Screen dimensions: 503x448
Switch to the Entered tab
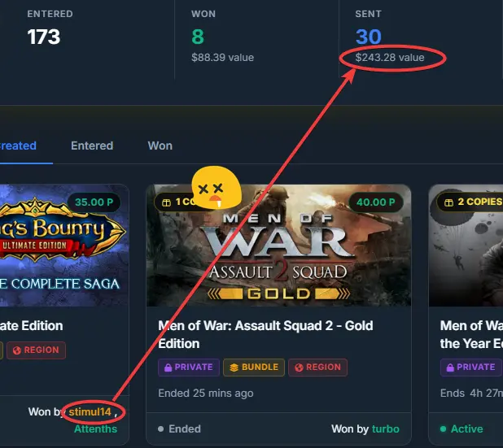pos(92,146)
